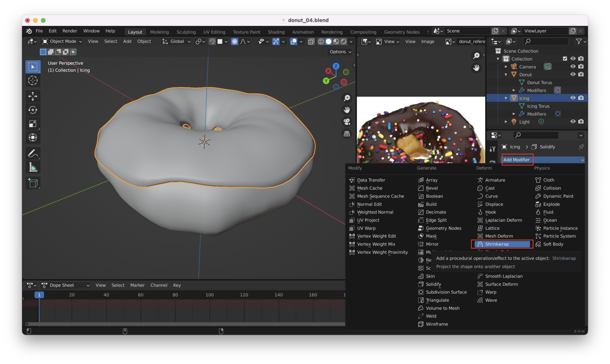Select the Scale tool

33,124
